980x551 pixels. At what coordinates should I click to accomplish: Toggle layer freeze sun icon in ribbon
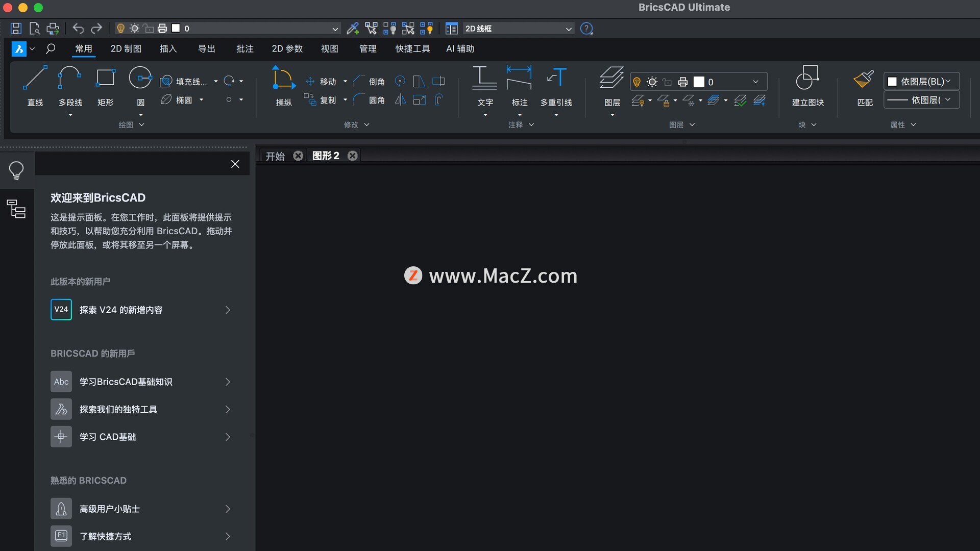[x=652, y=82]
